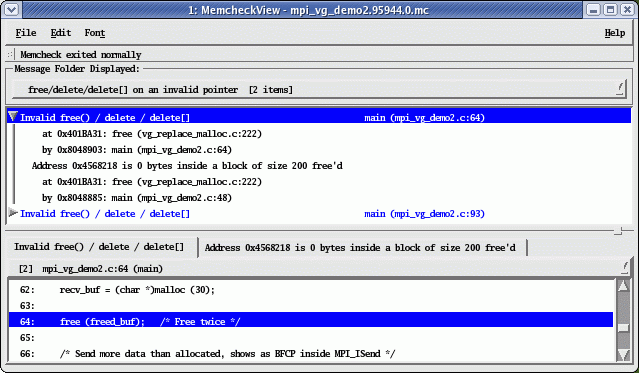
Task: Click the pane divider sash handle
Action: click(x=618, y=231)
